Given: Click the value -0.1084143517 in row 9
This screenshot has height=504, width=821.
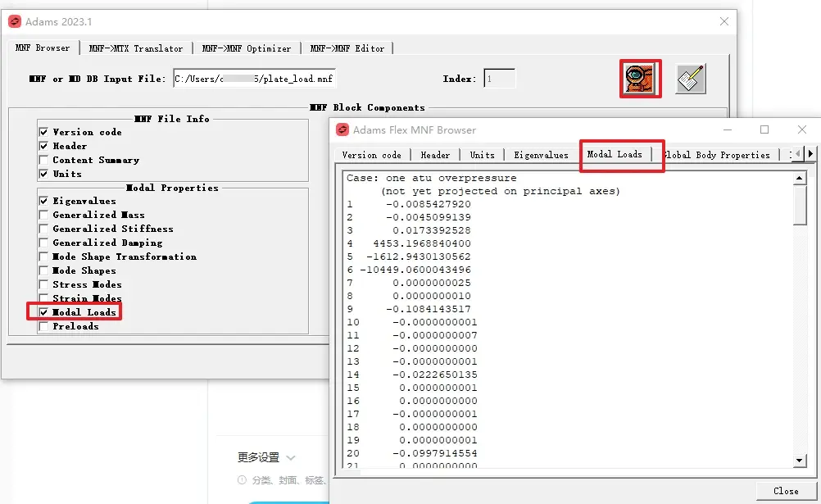Looking at the screenshot, I should coord(429,309).
